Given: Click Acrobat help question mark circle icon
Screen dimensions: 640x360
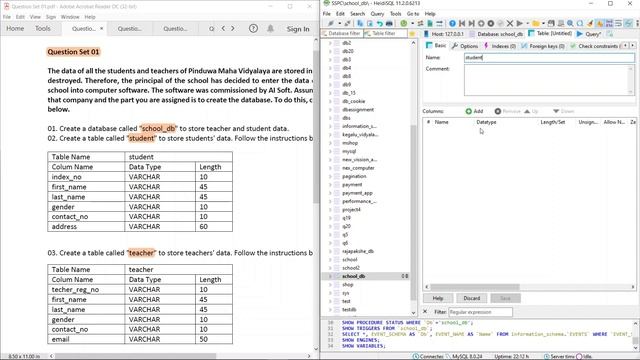Looking at the screenshot, I should [x=253, y=29].
